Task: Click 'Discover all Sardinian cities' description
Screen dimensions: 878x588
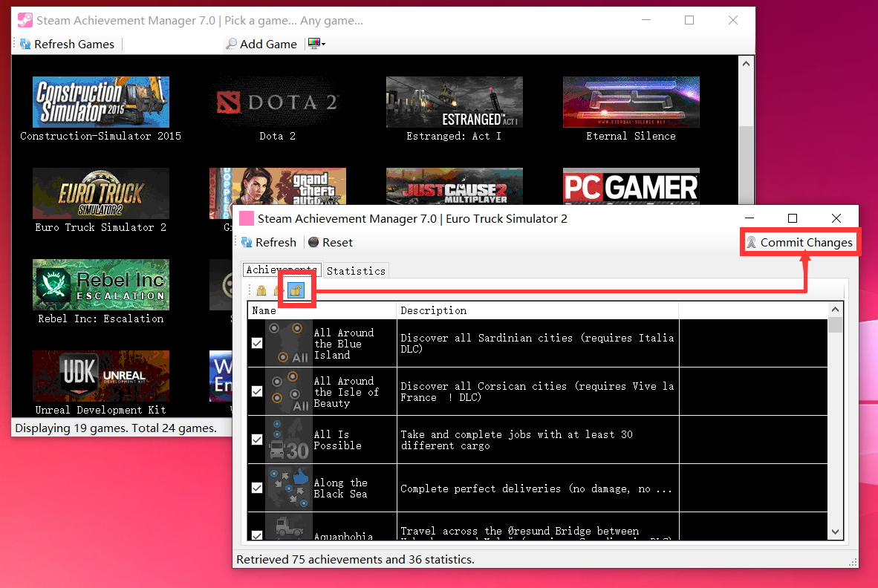Action: (x=537, y=343)
